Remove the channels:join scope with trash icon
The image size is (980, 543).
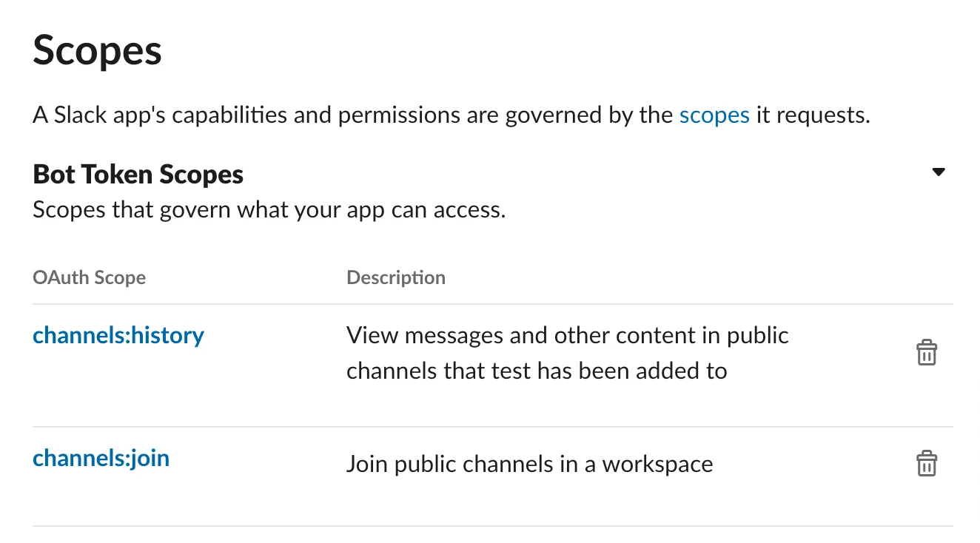927,464
